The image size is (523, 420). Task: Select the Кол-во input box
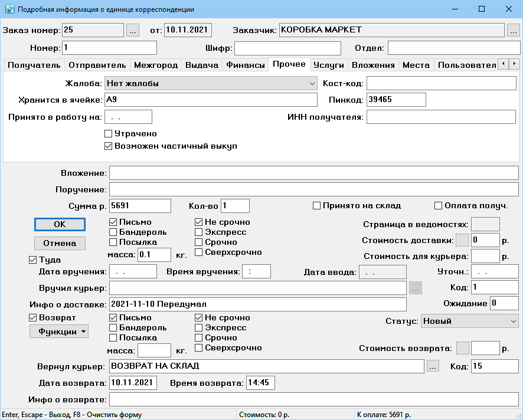click(x=235, y=206)
